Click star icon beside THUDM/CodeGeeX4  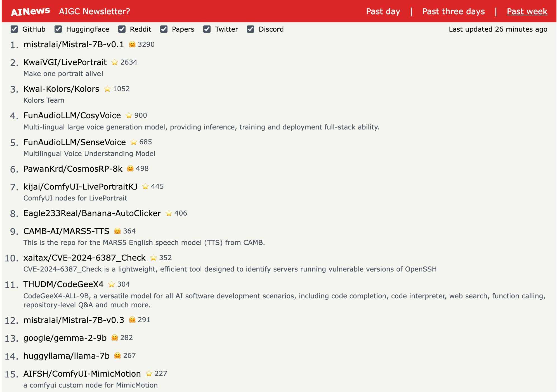point(112,284)
